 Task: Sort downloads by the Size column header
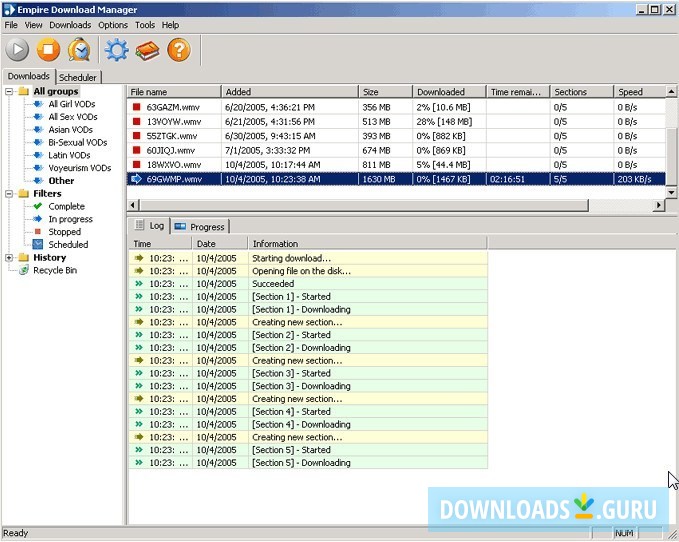click(x=385, y=92)
